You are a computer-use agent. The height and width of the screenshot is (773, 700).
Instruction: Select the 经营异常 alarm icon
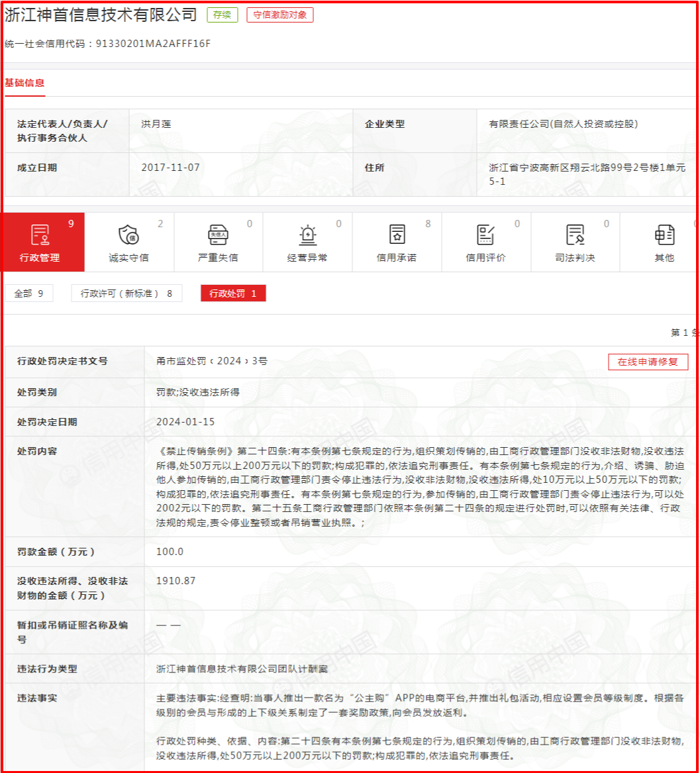click(307, 234)
